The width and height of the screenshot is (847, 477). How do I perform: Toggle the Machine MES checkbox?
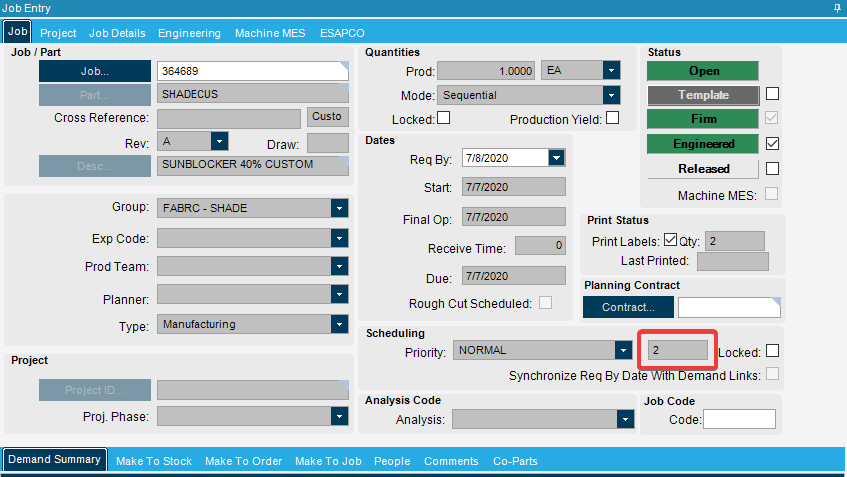tap(772, 193)
